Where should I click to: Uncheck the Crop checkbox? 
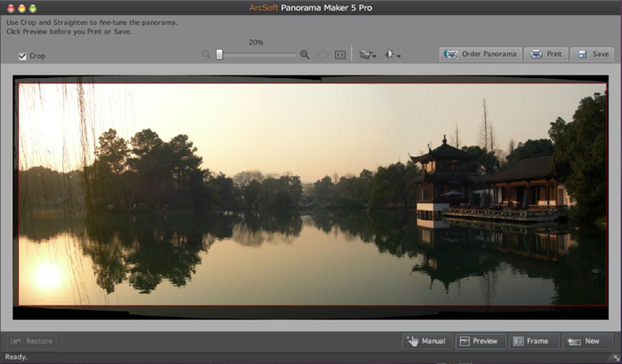pos(23,56)
